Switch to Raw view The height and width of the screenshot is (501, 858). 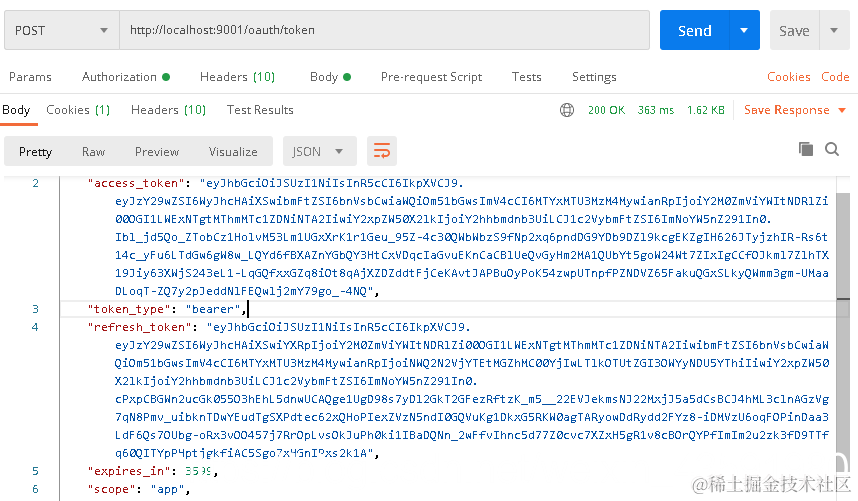point(94,152)
